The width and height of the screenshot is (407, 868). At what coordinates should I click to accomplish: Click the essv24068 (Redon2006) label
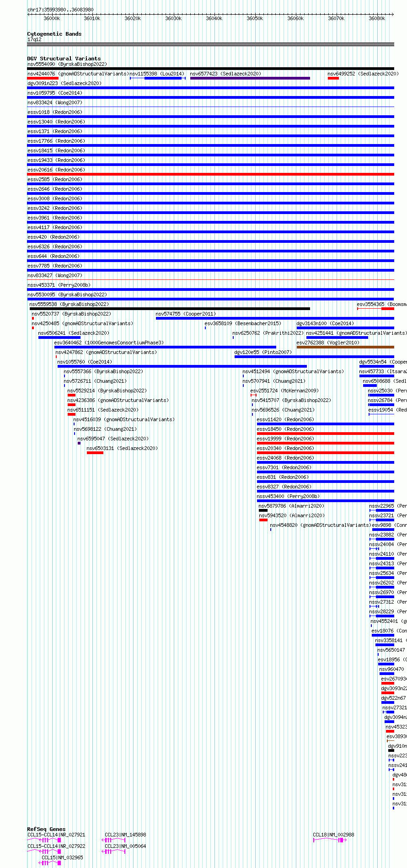pos(285,458)
